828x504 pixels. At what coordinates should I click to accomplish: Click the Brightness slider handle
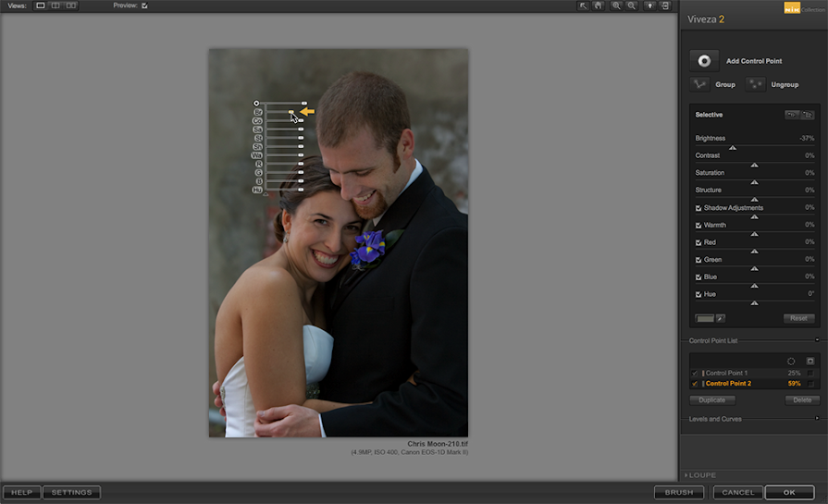[x=733, y=147]
